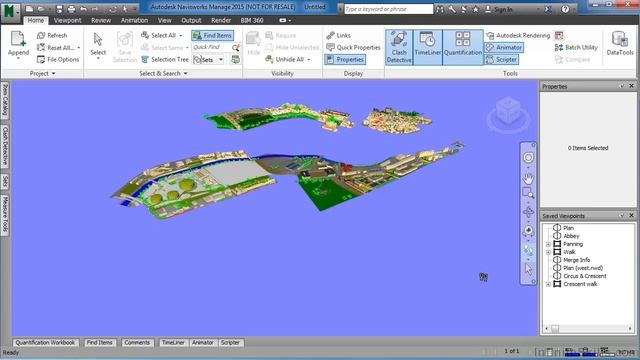Switch to the Output ribbon tab
This screenshot has width=640, height=360.
coord(191,20)
